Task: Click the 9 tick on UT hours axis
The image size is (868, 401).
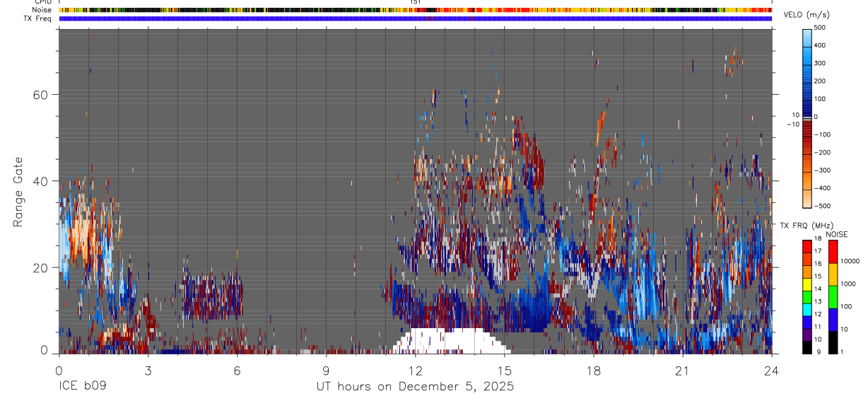Action: click(326, 371)
